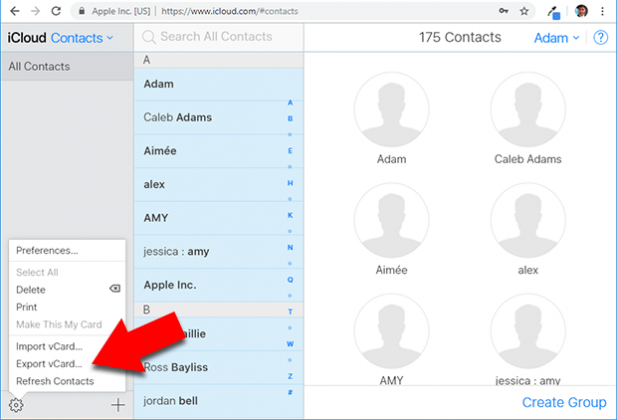This screenshot has width=617, height=420.
Task: Select Refresh Contacts menu item
Action: point(67,381)
